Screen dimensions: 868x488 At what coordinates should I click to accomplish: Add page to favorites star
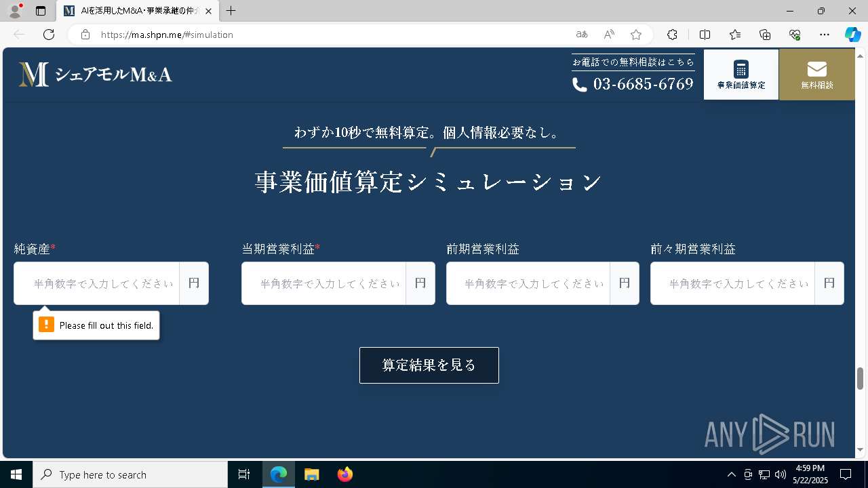tap(636, 35)
